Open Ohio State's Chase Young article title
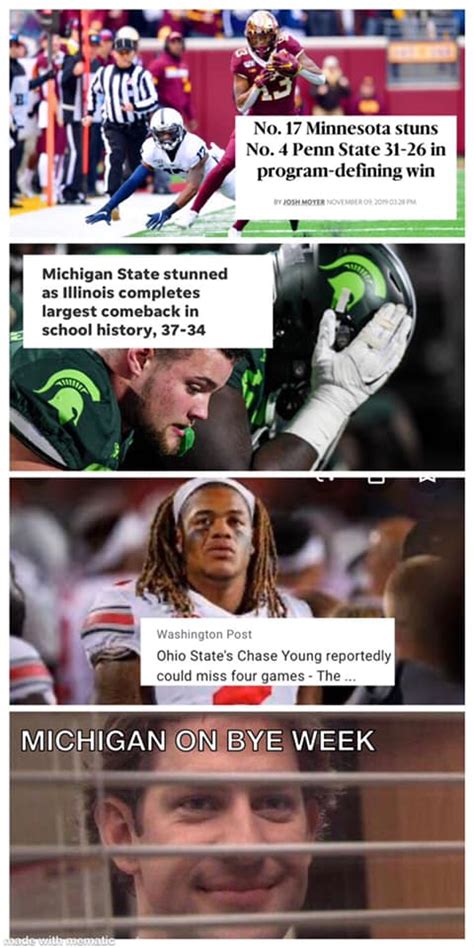Screen dimensions: 474x948 pyautogui.click(x=273, y=666)
